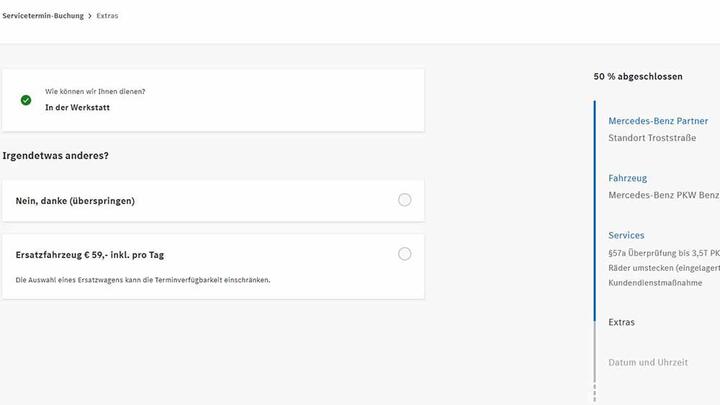Open the Mercedes-Benz Partner step in sidebar
The image size is (720, 405).
pos(658,121)
